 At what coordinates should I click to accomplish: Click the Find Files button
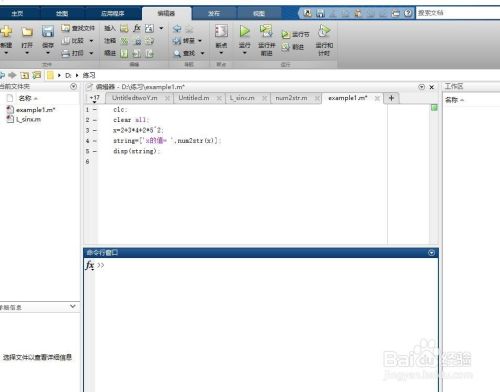[78, 28]
